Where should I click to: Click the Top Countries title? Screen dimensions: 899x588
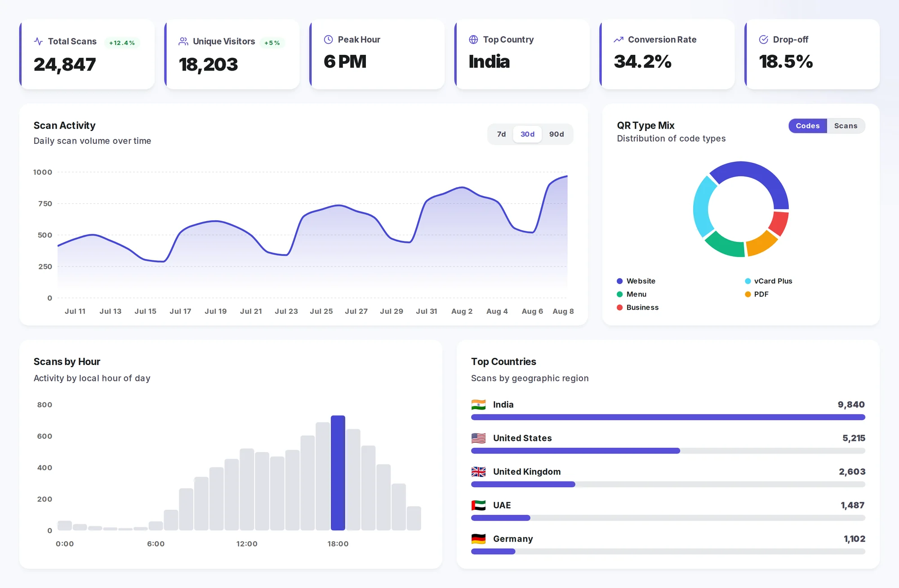coord(503,362)
